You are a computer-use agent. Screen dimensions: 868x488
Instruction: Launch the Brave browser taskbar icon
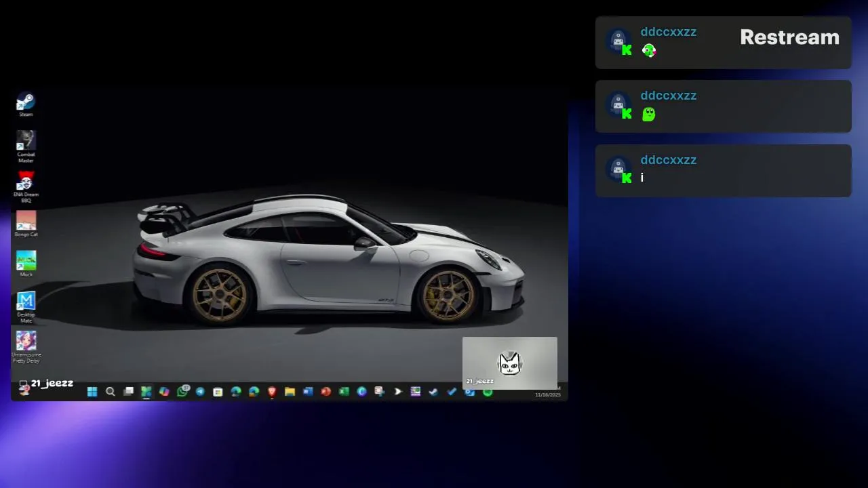click(x=272, y=392)
